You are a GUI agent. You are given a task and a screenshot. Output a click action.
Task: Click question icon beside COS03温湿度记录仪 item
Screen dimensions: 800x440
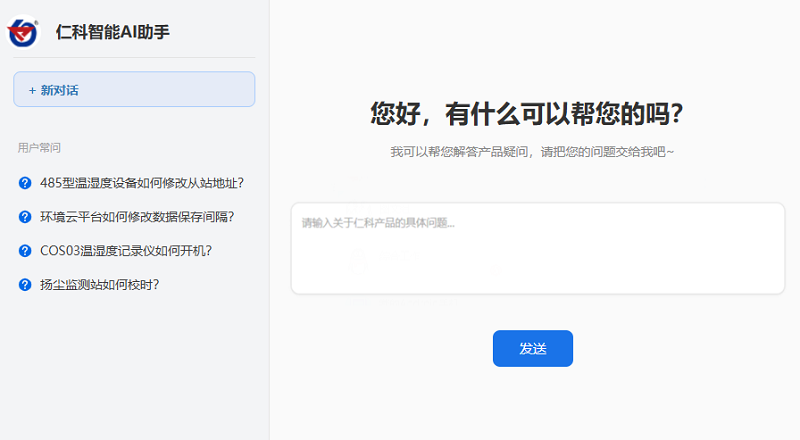(25, 251)
